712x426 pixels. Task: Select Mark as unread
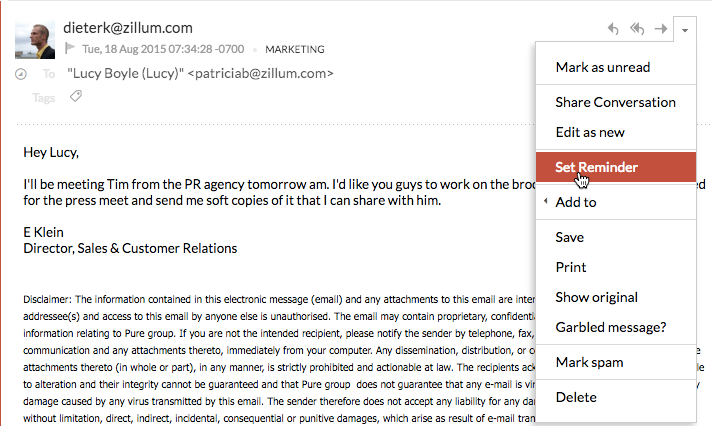603,67
